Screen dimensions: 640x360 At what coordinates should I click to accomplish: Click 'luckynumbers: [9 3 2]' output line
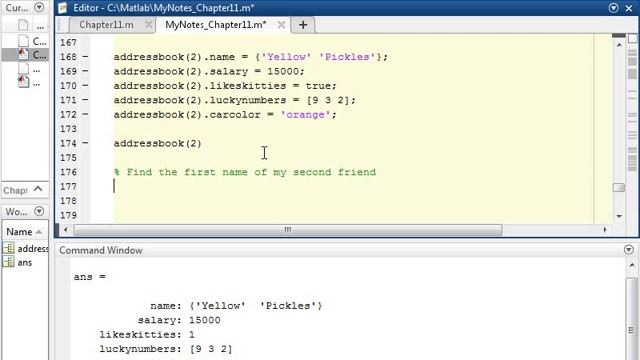point(166,349)
